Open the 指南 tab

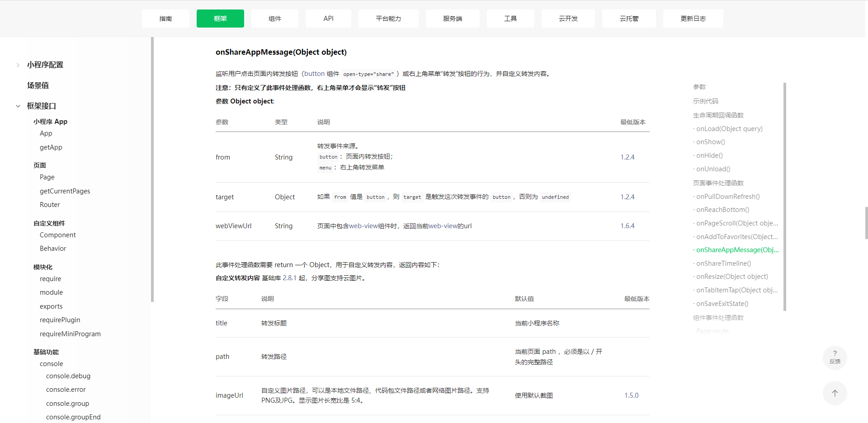[165, 19]
